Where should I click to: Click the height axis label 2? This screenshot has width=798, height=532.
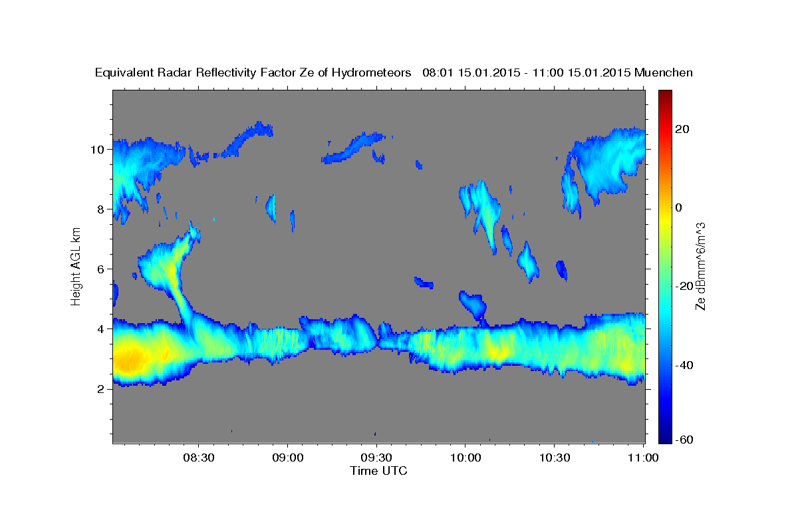(102, 389)
